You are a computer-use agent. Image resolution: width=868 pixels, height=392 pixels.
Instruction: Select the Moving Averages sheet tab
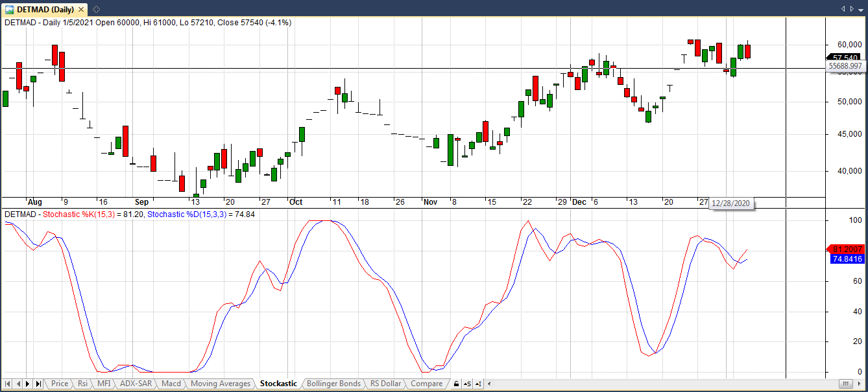pyautogui.click(x=221, y=384)
